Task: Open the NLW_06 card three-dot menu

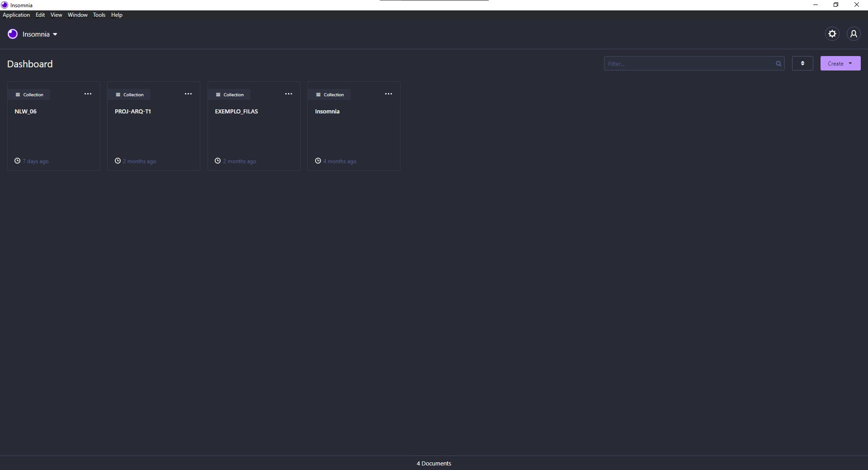Action: click(88, 94)
